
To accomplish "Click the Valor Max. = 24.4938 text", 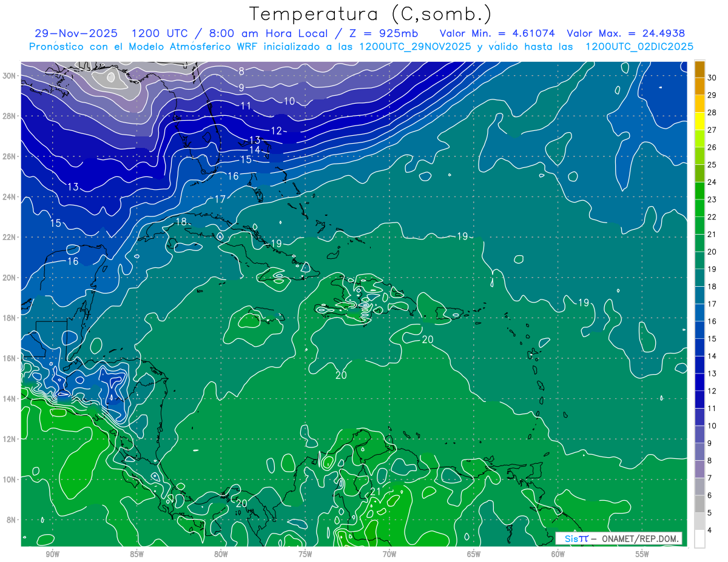I will 626,33.
